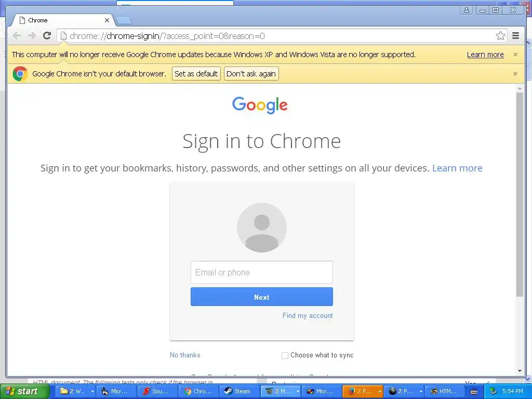Expand the folder taskbar group dropdown arrow
The image size is (532, 399).
point(92,392)
